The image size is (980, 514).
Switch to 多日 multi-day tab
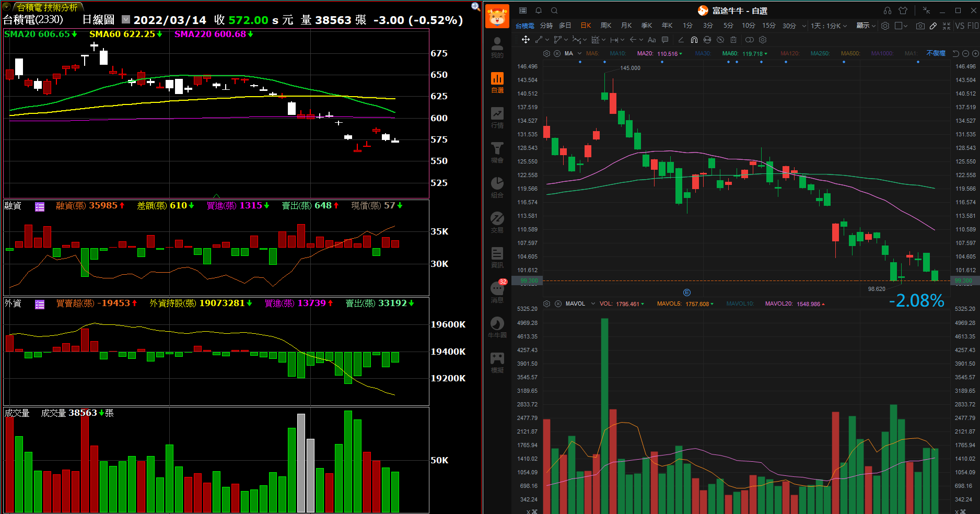[565, 26]
